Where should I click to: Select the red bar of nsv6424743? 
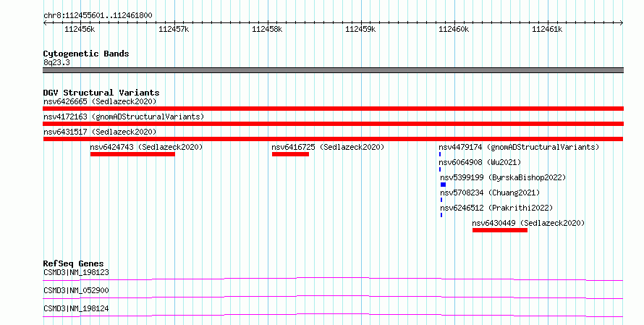coord(132,154)
